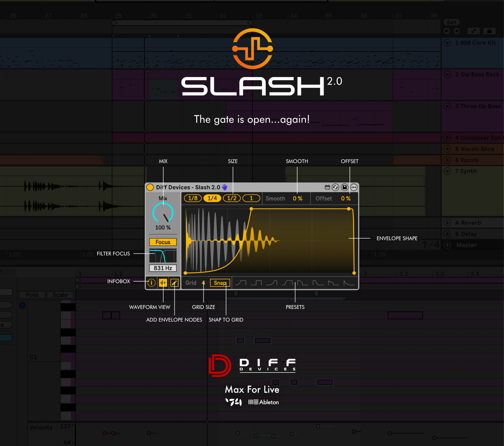Screen dimensions: 504x446
Task: Toggle the waveform view icon
Action: pos(163,283)
